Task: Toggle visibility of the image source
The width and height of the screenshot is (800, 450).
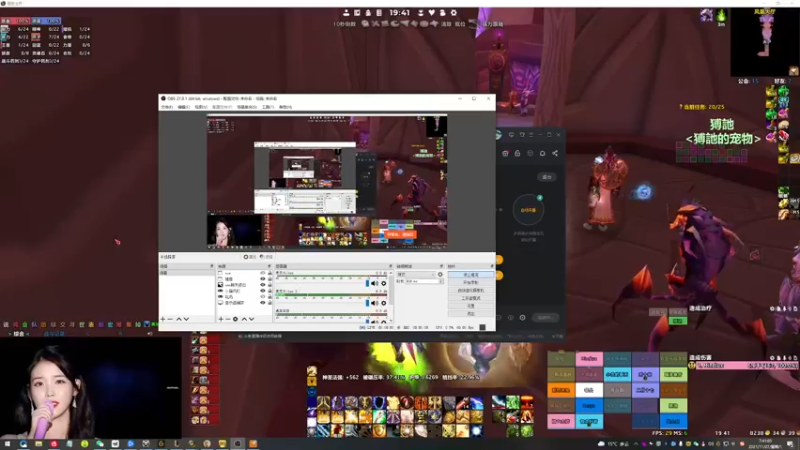Action: click(x=263, y=285)
